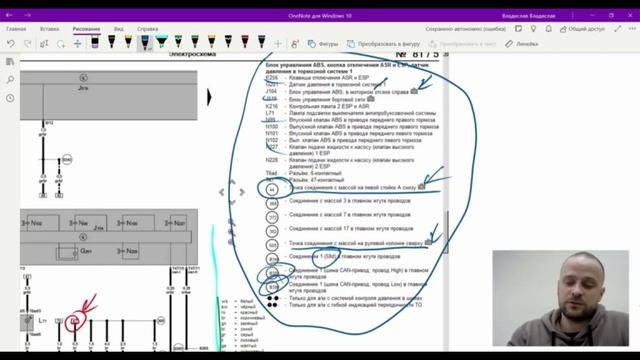The height and width of the screenshot is (360, 640).
Task: Open search from the left sidebar
Action: point(10,80)
